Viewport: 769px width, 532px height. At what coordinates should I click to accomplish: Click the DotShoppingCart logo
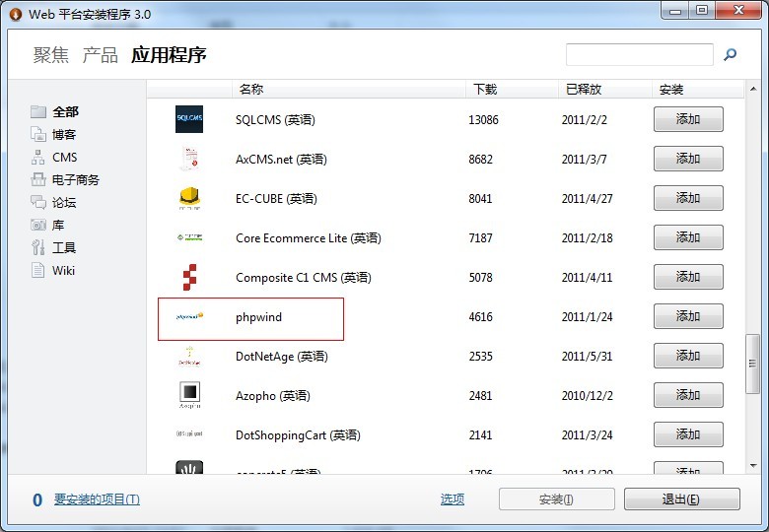point(189,434)
